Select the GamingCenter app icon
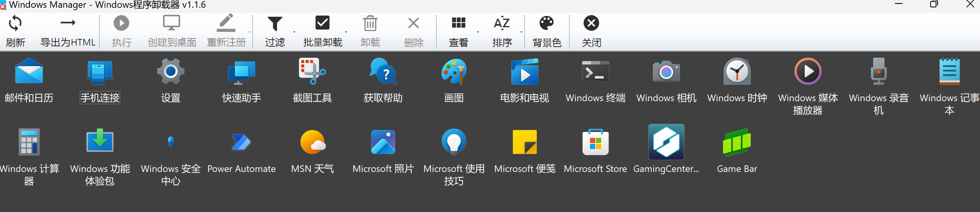 [666, 142]
